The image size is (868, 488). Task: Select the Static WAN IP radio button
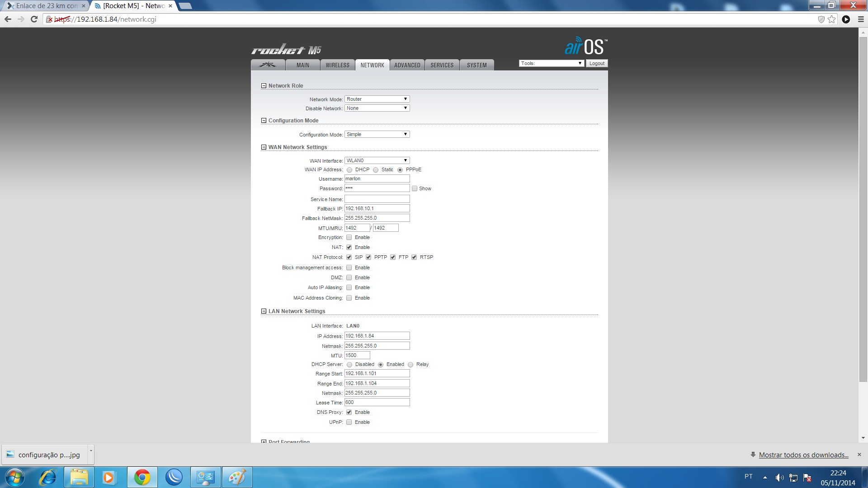coord(376,170)
